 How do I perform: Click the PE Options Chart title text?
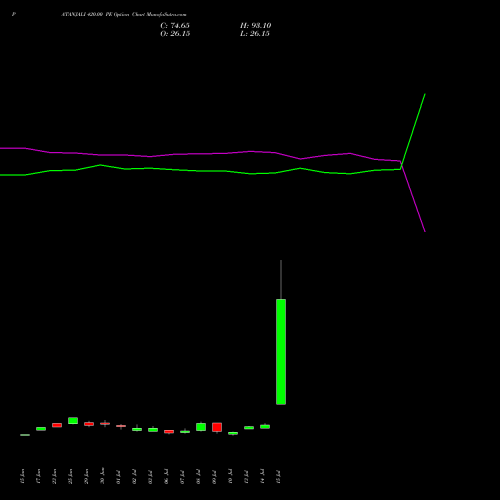(x=124, y=15)
